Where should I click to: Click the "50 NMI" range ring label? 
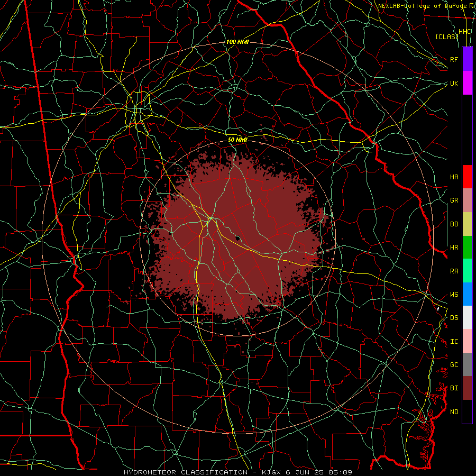click(x=237, y=140)
